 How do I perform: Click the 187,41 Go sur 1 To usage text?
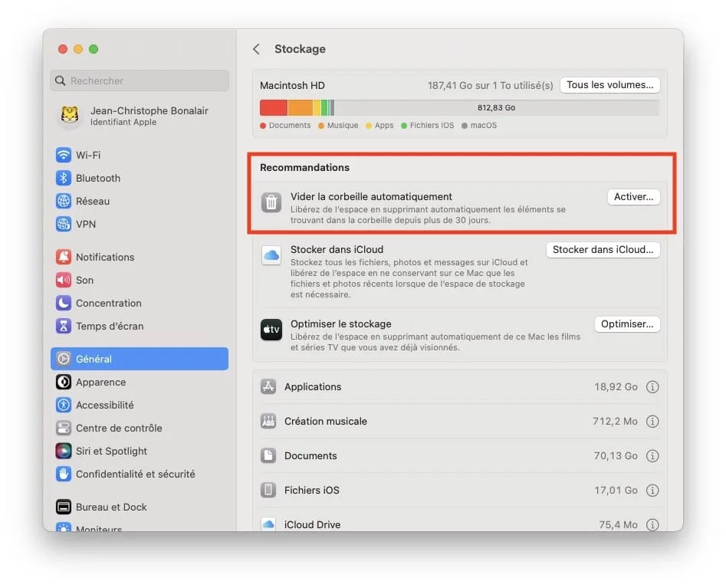click(x=490, y=86)
